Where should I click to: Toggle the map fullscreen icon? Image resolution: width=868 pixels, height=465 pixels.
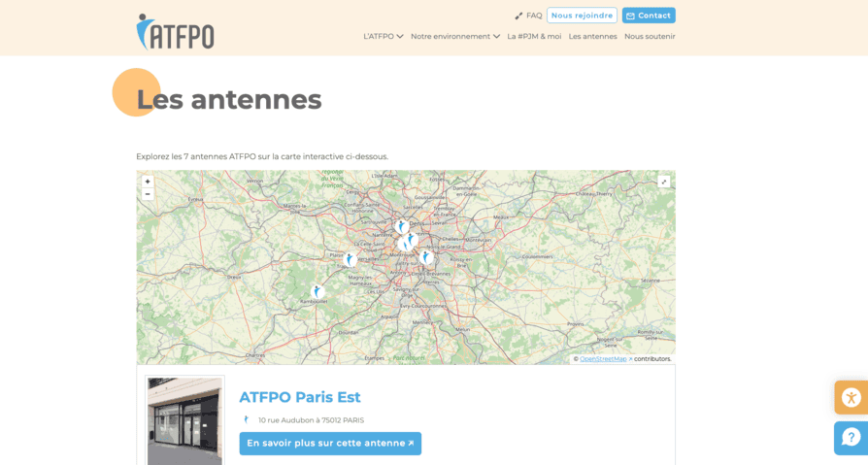pos(664,182)
